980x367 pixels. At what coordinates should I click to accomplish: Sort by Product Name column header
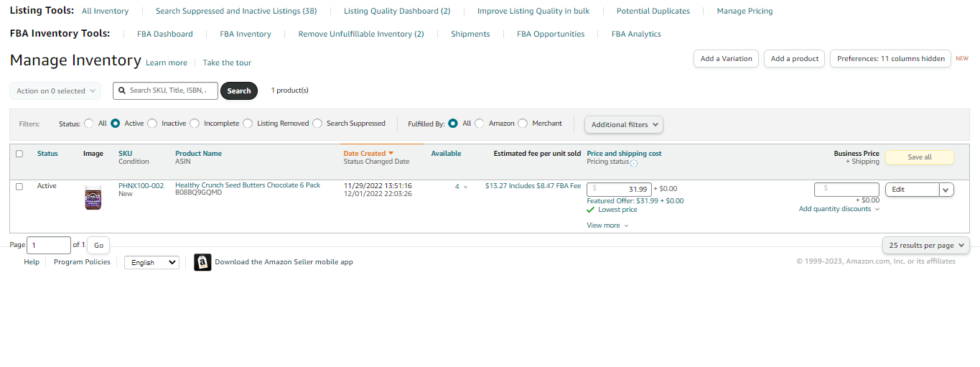point(198,153)
